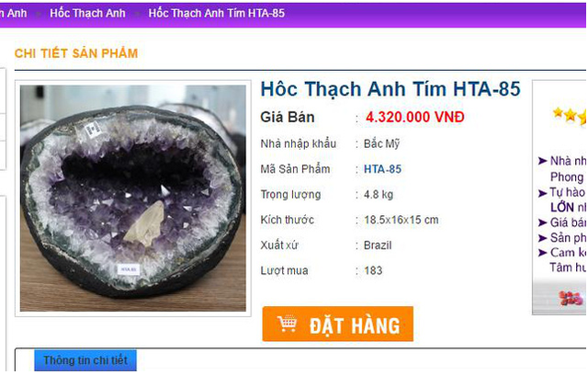Click the gold star rating icons

pos(570,115)
